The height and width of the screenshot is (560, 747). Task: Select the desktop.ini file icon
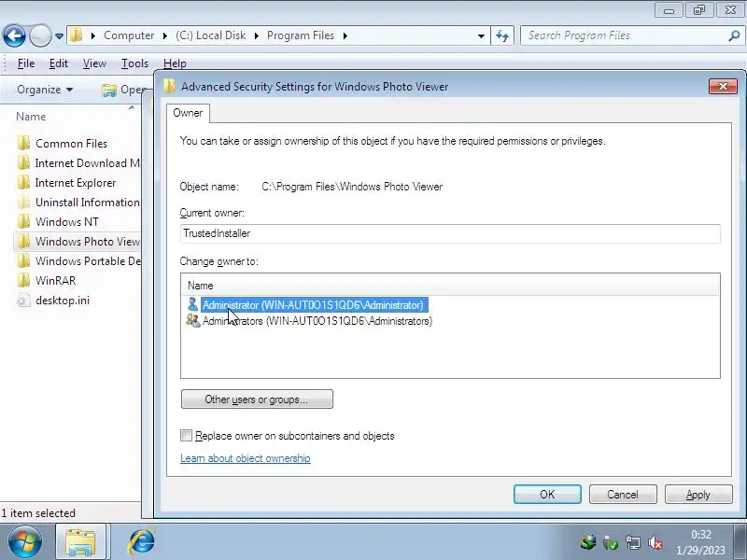[x=24, y=300]
